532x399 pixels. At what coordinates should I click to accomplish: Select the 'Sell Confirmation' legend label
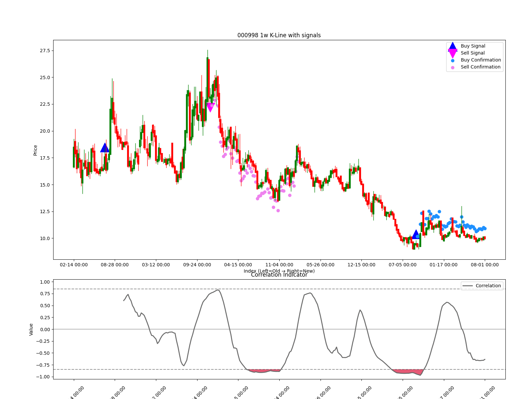(480, 67)
